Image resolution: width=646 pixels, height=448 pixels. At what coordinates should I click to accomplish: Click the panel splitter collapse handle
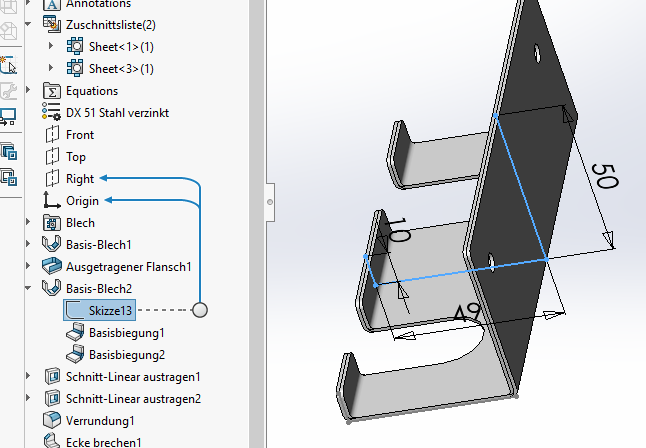tap(270, 202)
